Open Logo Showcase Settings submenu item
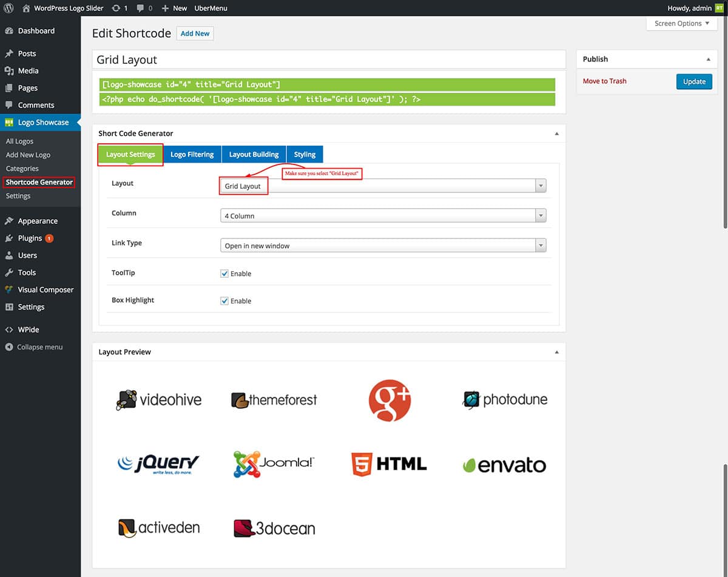The image size is (728, 577). coord(18,196)
